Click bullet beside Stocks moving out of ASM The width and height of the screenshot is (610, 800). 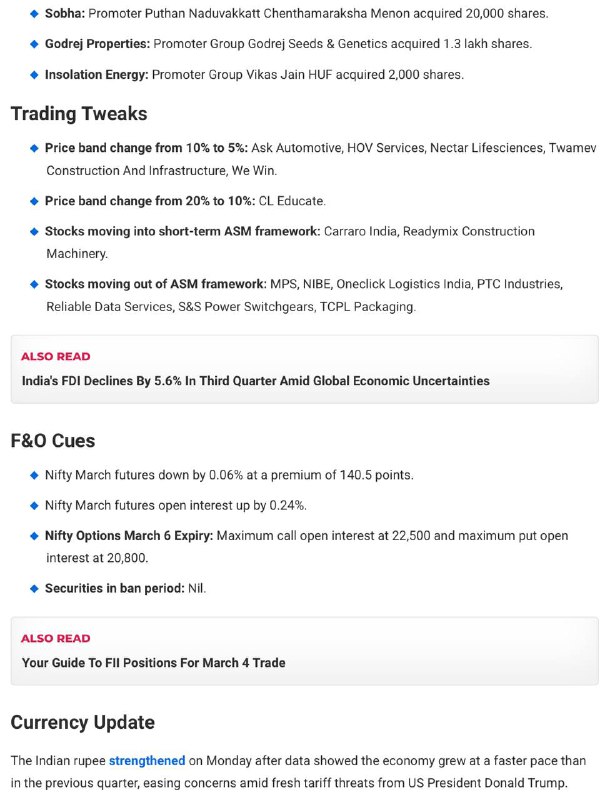click(34, 285)
